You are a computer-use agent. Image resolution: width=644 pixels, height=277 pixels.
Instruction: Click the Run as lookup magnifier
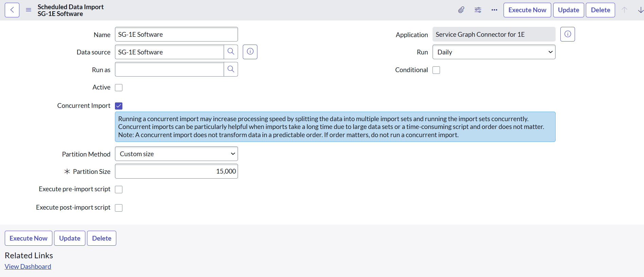click(231, 69)
